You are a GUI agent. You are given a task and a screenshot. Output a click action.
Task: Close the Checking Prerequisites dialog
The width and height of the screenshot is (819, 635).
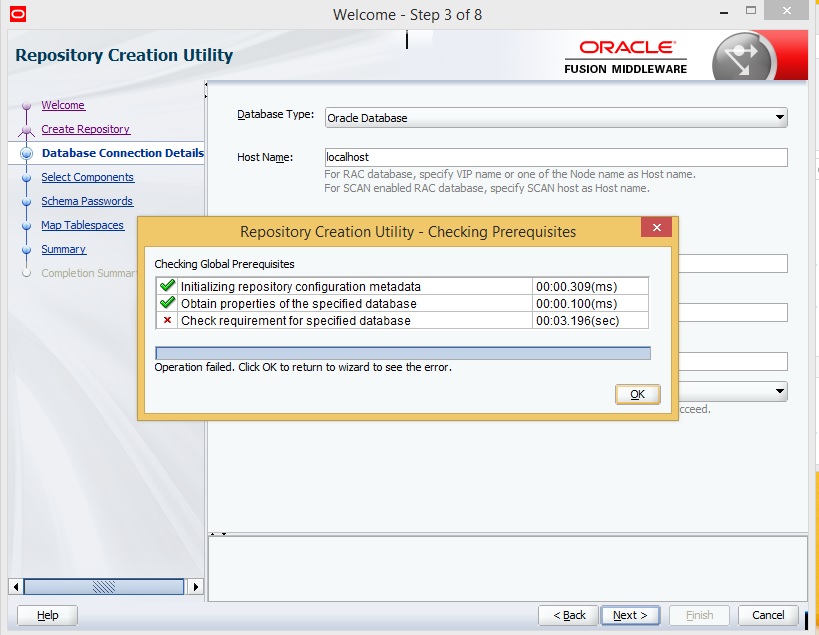(656, 228)
